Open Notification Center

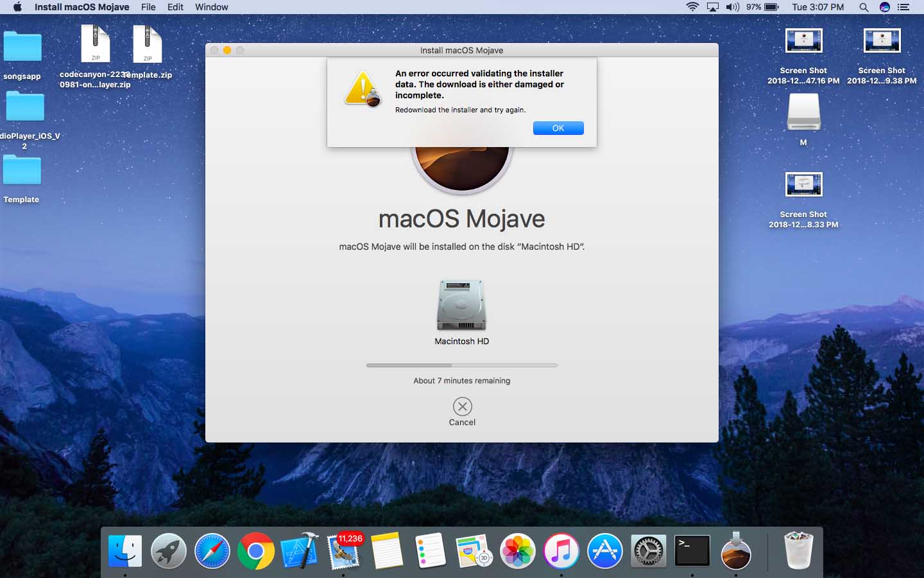point(903,7)
